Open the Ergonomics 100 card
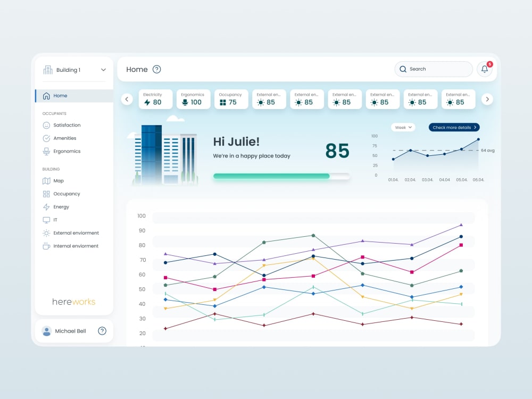Screen dimensions: 532x399 194,99
